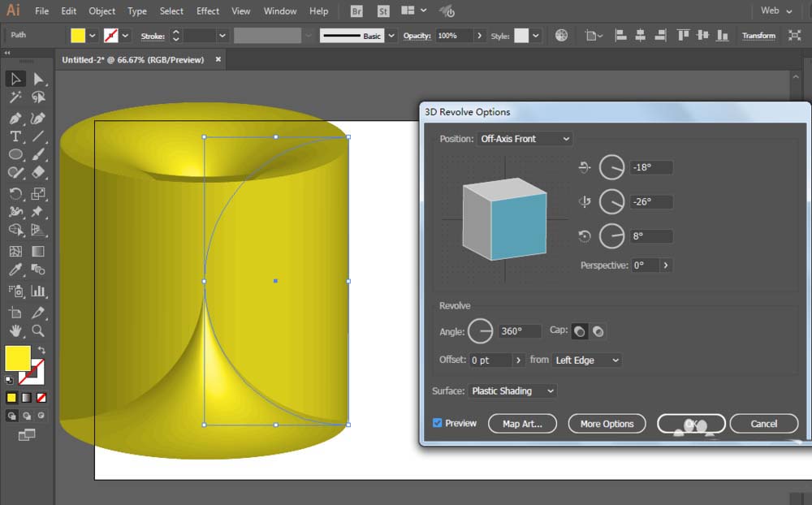Select the Direct Selection tool
Screen dimensions: 812x505
(x=38, y=79)
